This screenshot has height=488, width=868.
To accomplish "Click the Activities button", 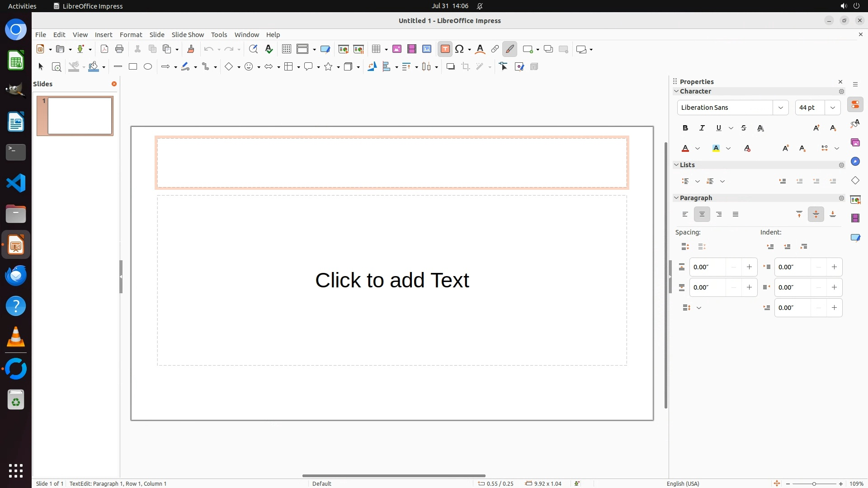I will pos(22,6).
